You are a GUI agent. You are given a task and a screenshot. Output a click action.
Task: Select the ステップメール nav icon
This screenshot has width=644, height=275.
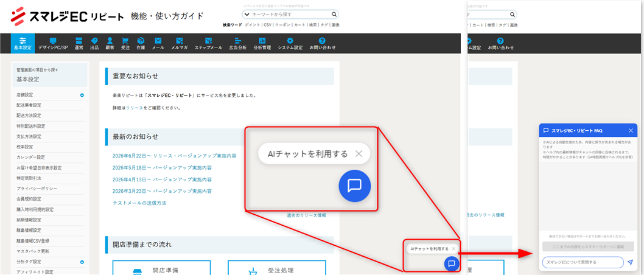[x=208, y=41]
